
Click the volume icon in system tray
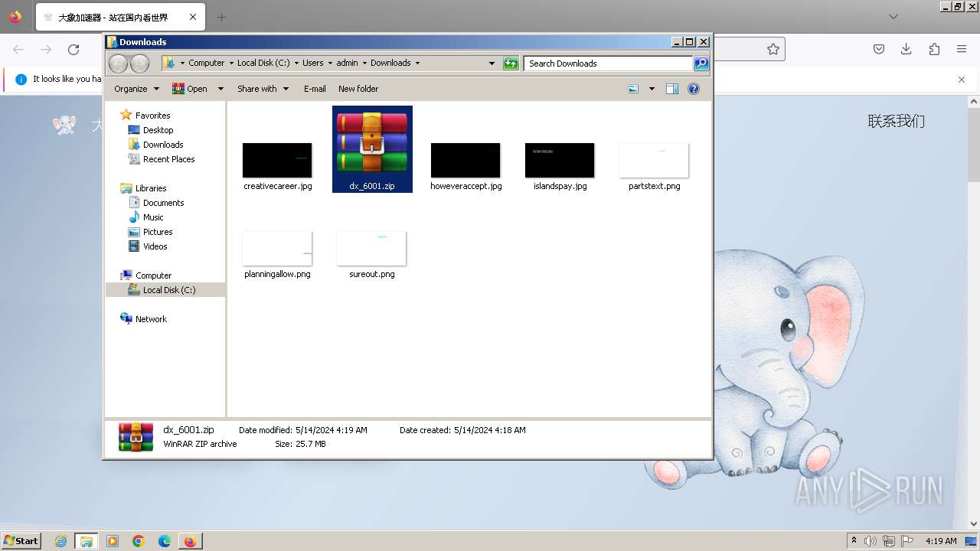click(x=871, y=541)
